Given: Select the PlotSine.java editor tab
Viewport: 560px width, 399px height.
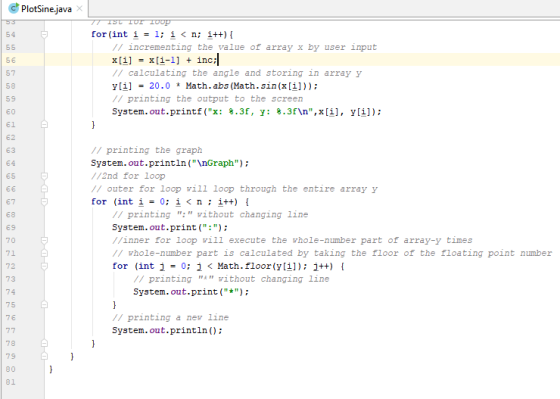Looking at the screenshot, I should click(x=45, y=9).
